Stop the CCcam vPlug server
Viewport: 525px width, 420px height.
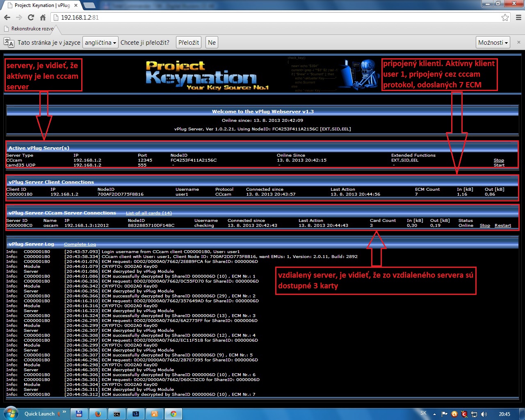499,160
